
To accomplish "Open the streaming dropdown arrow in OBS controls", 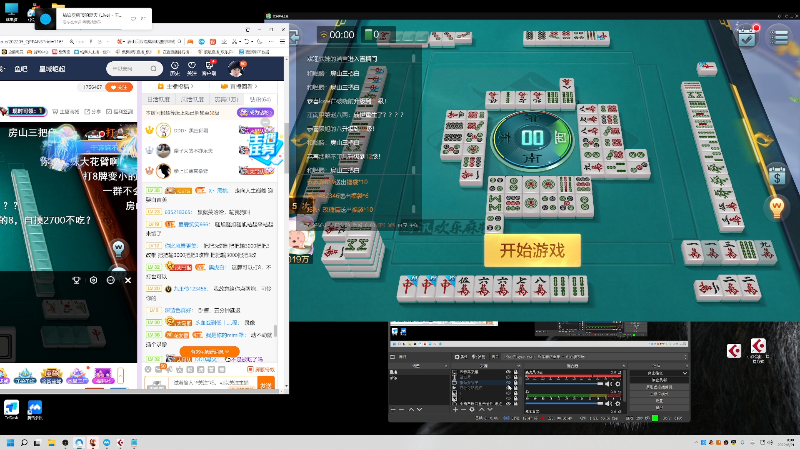I will point(685,373).
